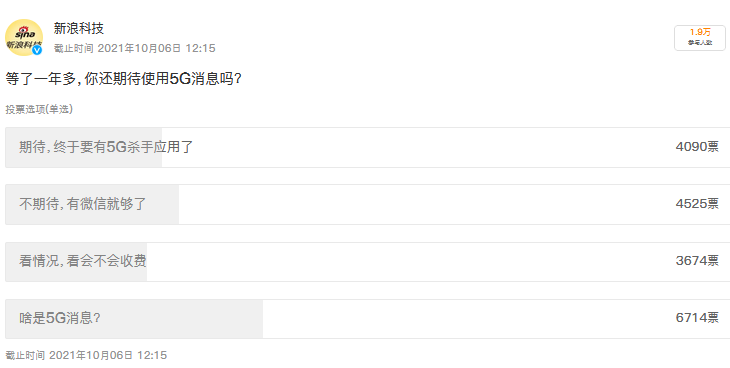Click the gray progress fill of 啥是5G消息 bar

pos(134,319)
